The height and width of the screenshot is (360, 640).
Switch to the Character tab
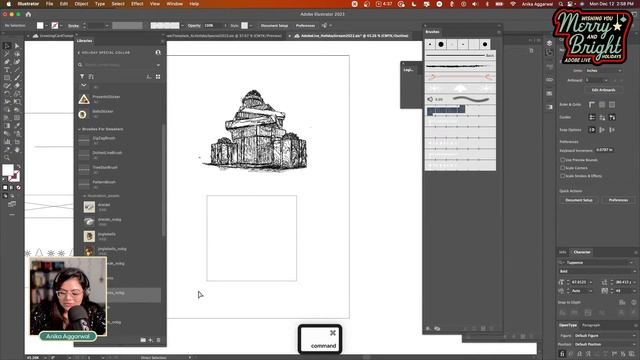click(582, 252)
